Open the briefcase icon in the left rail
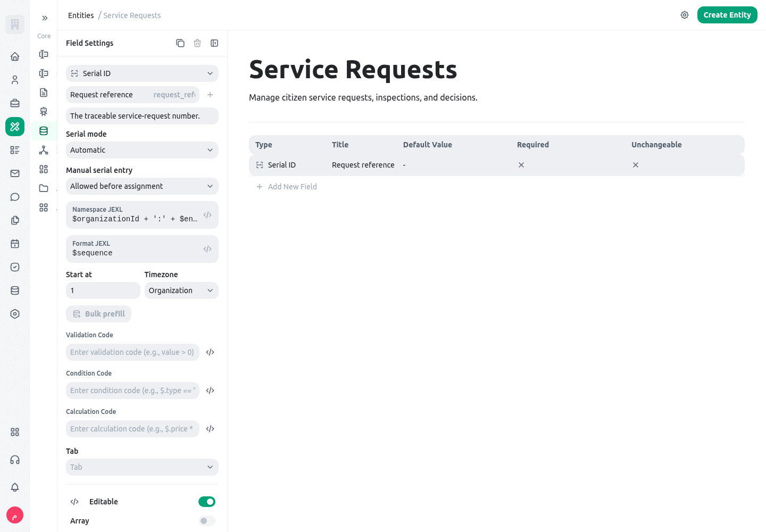This screenshot has height=532, width=766. coord(15,103)
